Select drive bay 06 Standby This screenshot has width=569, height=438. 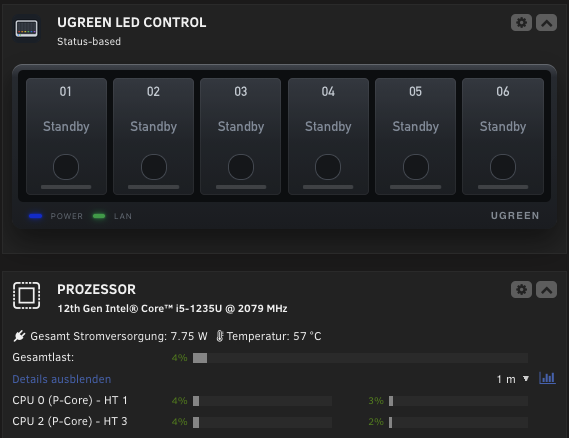tap(503, 136)
